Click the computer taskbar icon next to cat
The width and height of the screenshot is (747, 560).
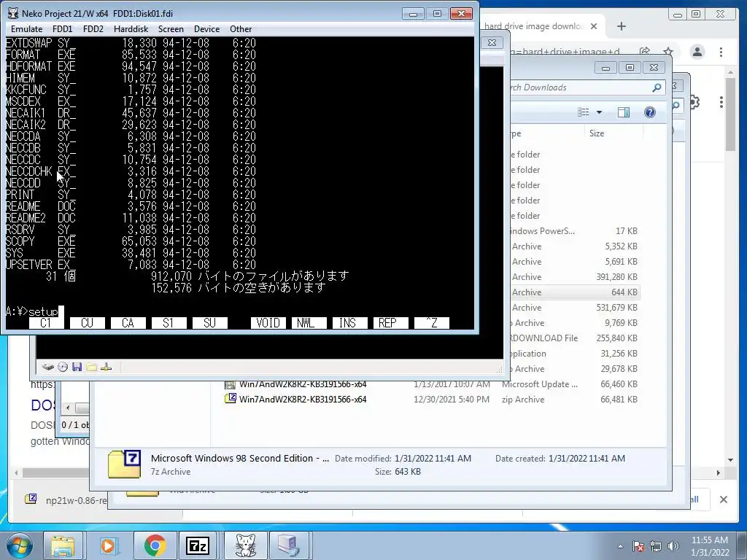pos(289,545)
